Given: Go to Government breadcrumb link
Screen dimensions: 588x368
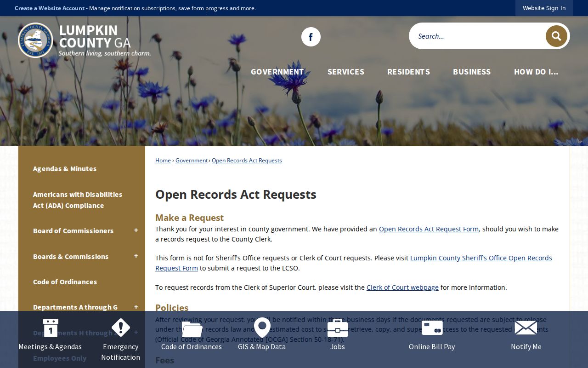Looking at the screenshot, I should pyautogui.click(x=192, y=161).
